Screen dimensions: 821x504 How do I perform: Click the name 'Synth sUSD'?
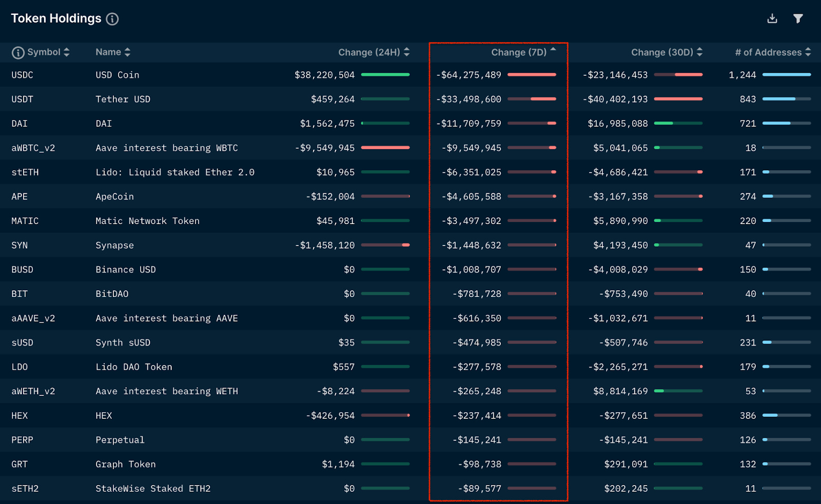tap(123, 342)
